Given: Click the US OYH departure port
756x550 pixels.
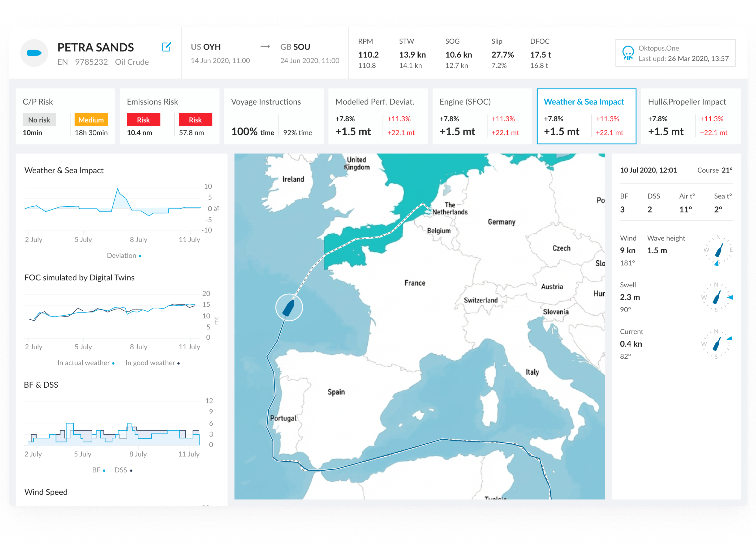Looking at the screenshot, I should point(206,47).
